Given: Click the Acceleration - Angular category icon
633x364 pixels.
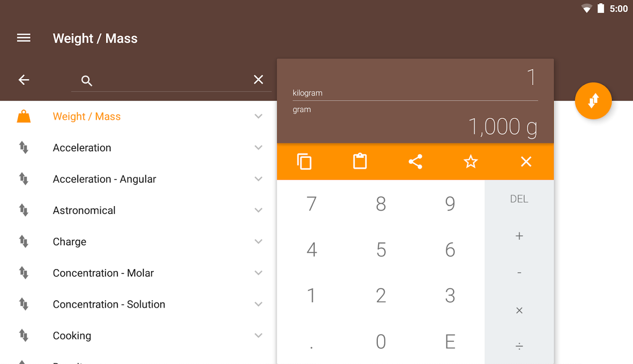Looking at the screenshot, I should [24, 179].
